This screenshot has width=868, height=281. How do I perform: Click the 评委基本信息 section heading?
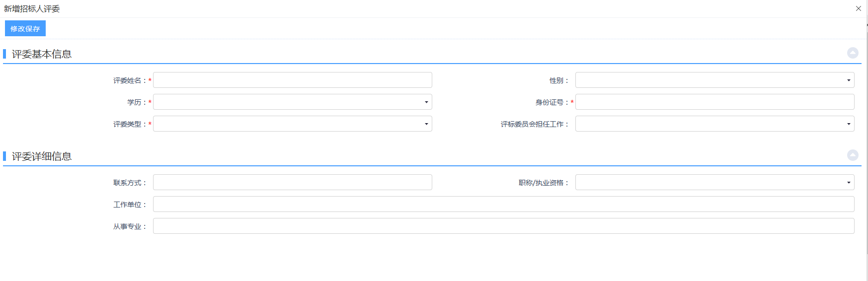click(x=42, y=54)
